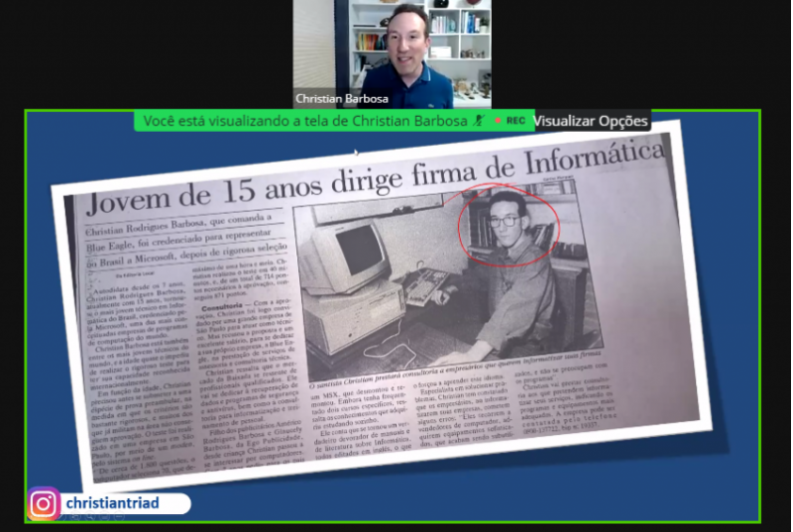This screenshot has width=793, height=532.
Task: Click the Instagram logo on the slide
Action: 44,503
